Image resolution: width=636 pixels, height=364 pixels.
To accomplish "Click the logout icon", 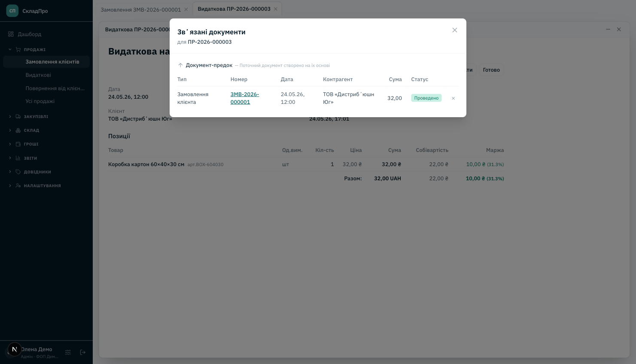I will [83, 352].
